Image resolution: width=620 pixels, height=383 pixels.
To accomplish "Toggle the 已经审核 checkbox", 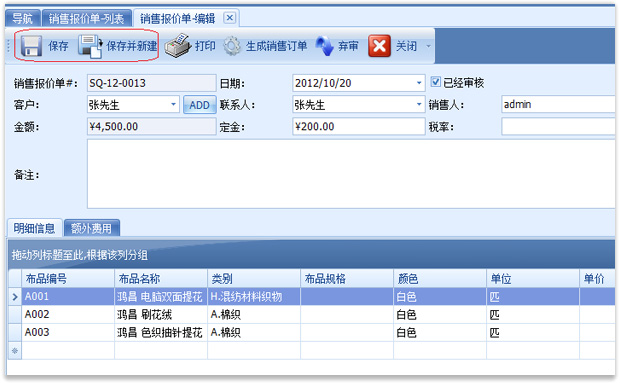I will [435, 82].
